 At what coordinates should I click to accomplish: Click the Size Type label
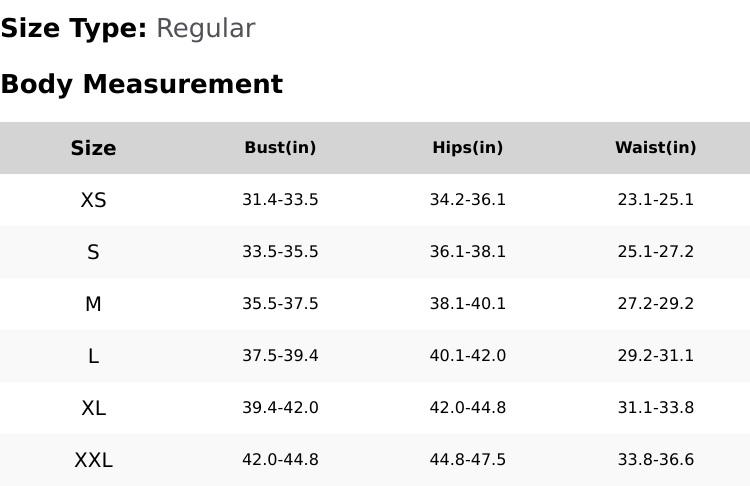[73, 29]
